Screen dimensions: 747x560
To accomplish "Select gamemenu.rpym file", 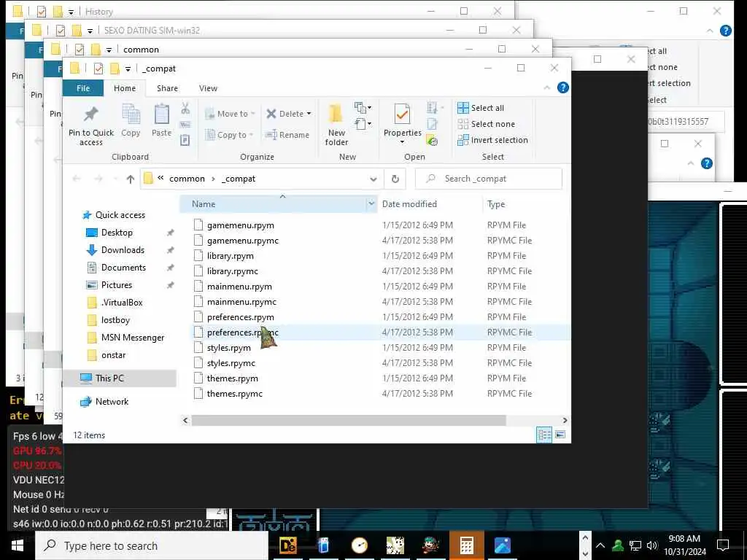I will point(240,225).
